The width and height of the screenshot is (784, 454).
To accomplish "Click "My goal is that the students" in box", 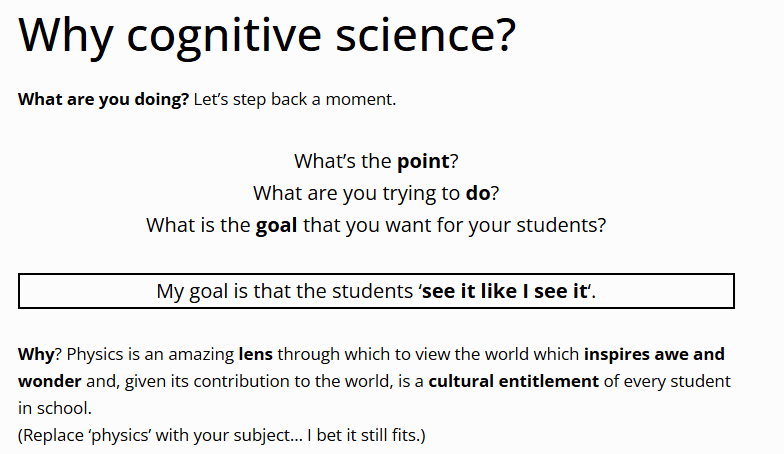I will pyautogui.click(x=284, y=292).
